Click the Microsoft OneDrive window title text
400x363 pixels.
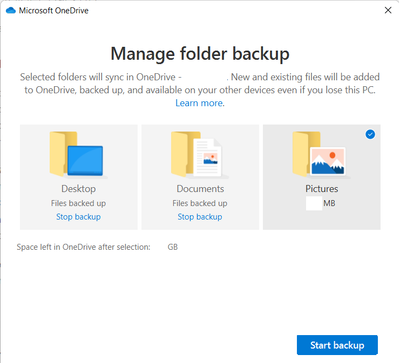(54, 11)
